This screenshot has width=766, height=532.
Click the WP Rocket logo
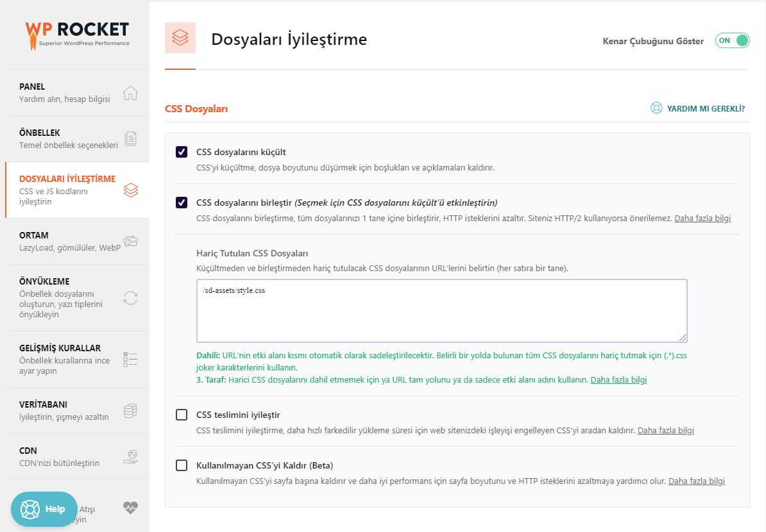[x=77, y=36]
